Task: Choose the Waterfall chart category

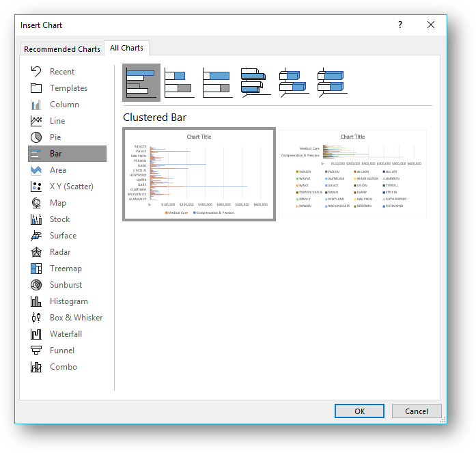Action: click(x=66, y=334)
